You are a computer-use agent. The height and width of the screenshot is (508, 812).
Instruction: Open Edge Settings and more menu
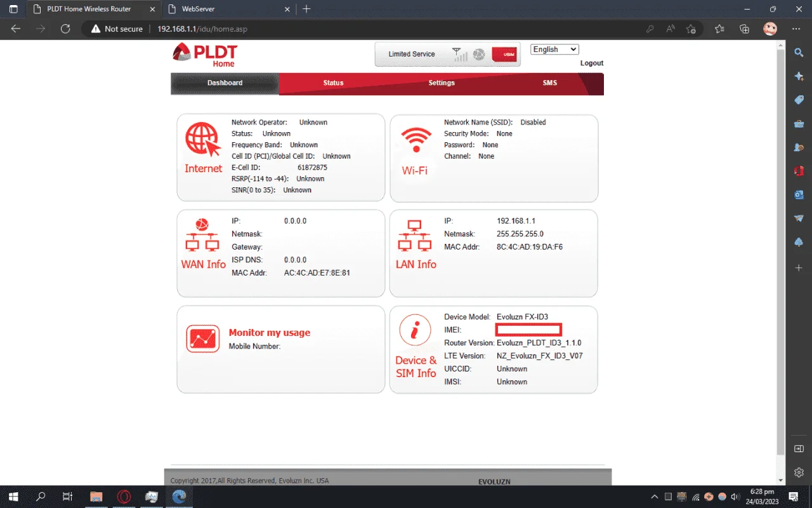pyautogui.click(x=796, y=29)
